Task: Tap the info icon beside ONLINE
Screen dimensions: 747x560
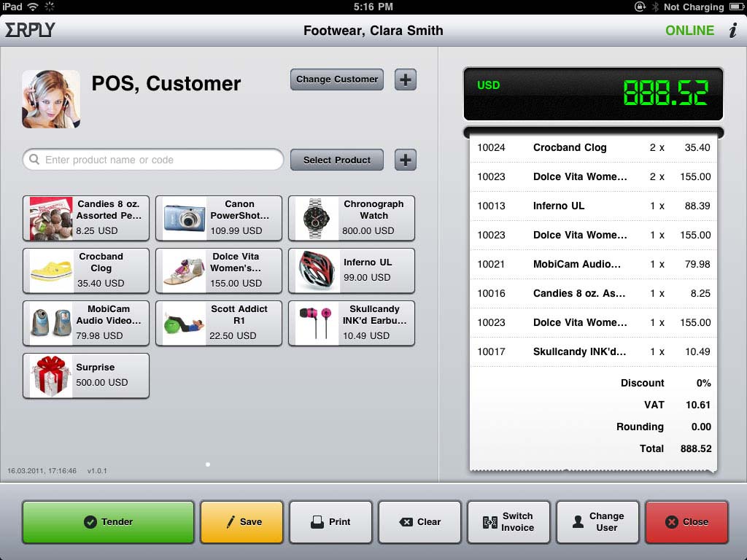Action: point(733,31)
